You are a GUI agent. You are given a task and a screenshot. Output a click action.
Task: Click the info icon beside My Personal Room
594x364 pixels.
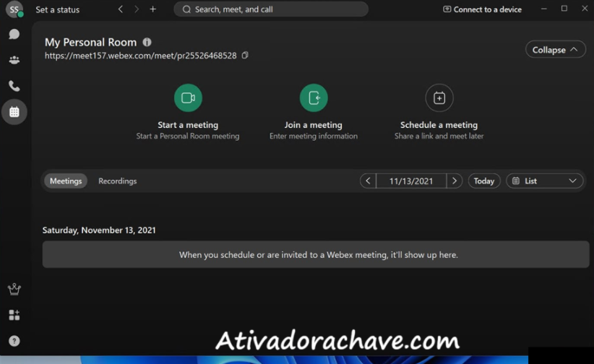[x=147, y=42]
